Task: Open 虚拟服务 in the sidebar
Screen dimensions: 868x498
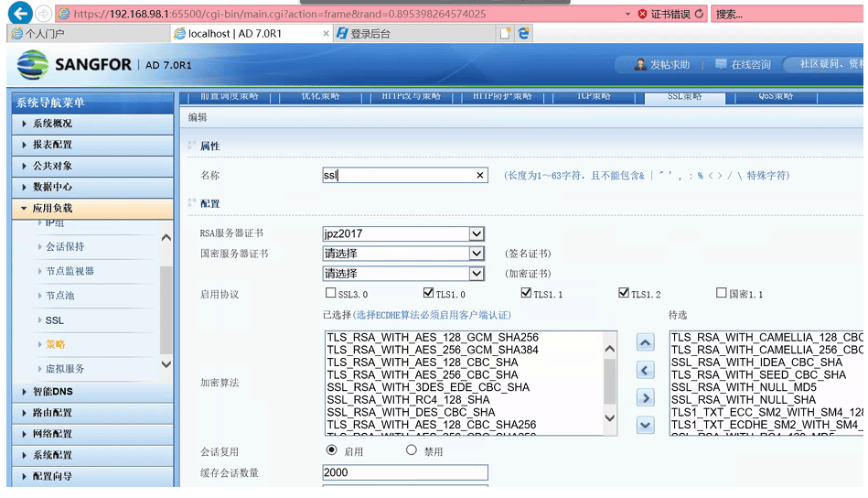Action: (65, 368)
